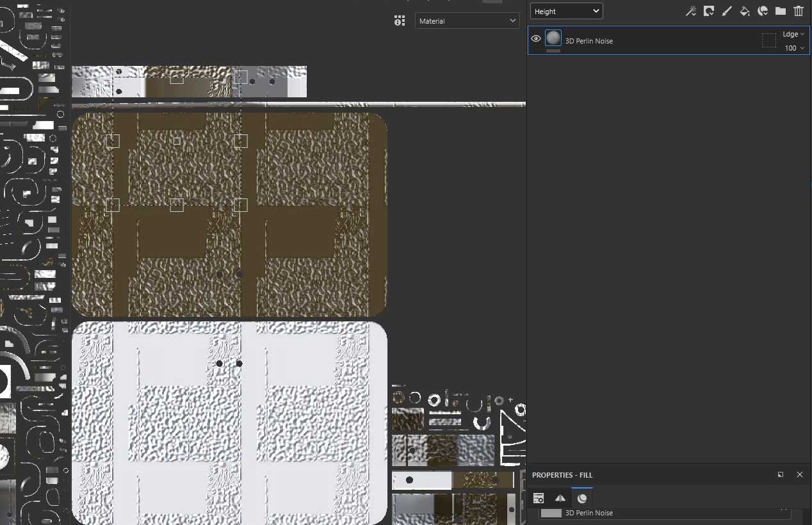Undock the Properties - Fill panel
The height and width of the screenshot is (525, 812).
(781, 474)
